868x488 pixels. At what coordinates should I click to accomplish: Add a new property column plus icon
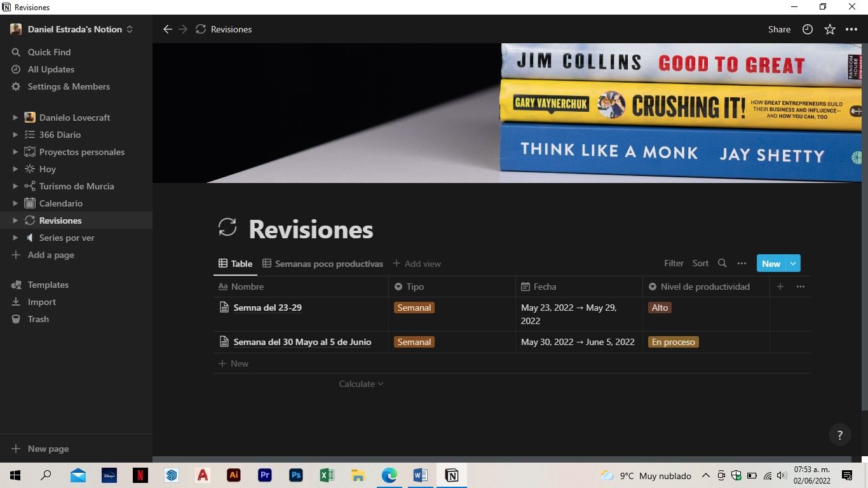780,287
